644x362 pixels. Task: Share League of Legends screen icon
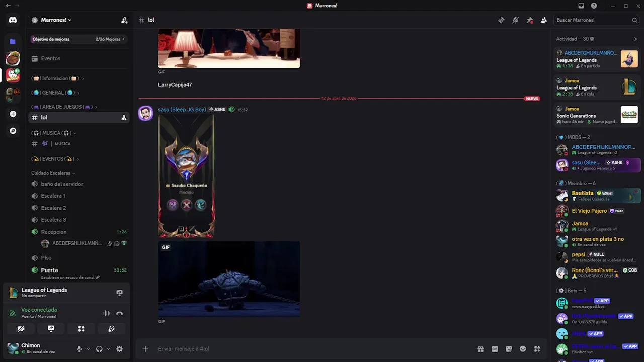pyautogui.click(x=119, y=292)
